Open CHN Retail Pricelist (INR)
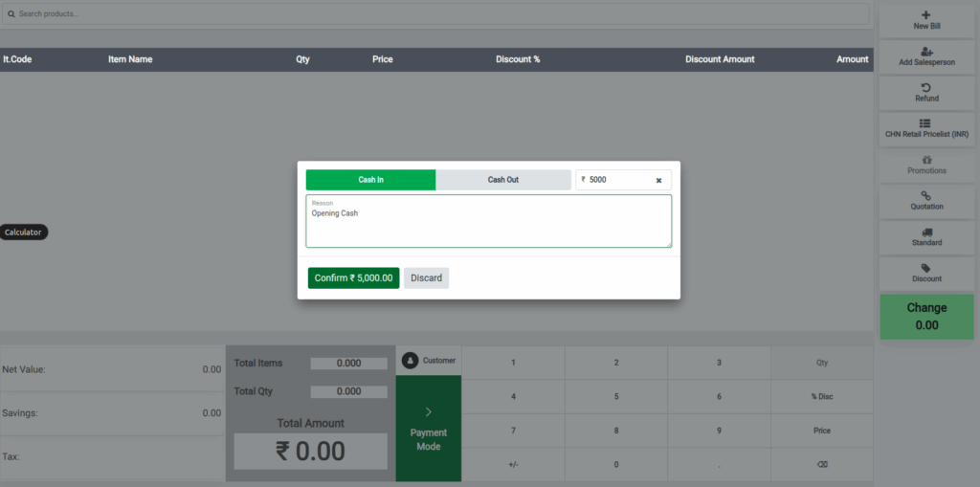 pyautogui.click(x=926, y=129)
